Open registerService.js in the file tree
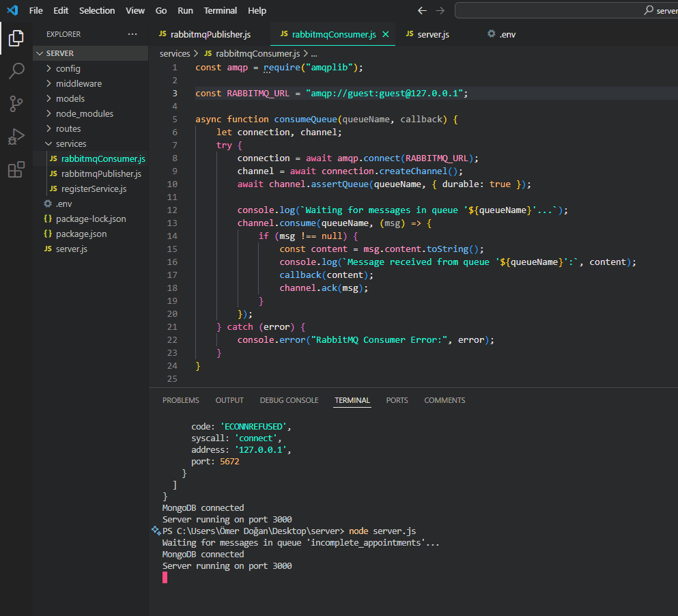The image size is (678, 616). (94, 188)
